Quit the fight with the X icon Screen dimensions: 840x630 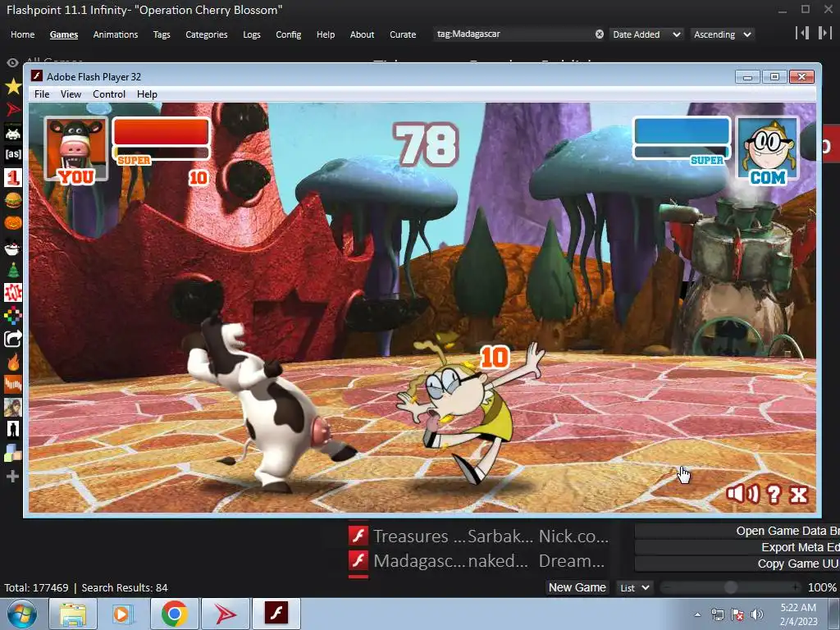click(798, 495)
